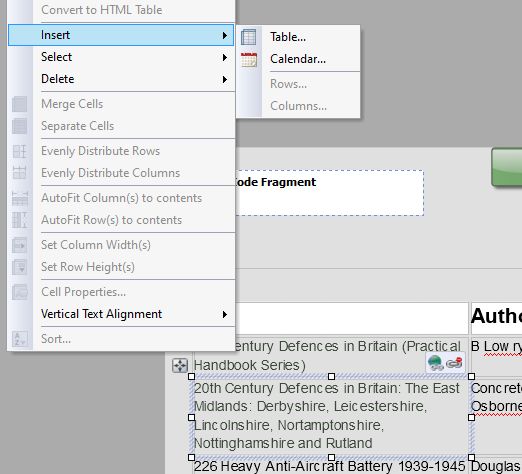Screen dimensions: 522x474
Task: Click the green globe link icon in cell
Action: 436,363
